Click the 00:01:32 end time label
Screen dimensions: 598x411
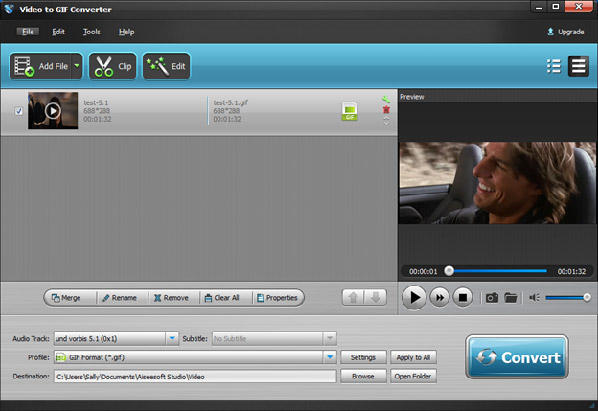571,271
